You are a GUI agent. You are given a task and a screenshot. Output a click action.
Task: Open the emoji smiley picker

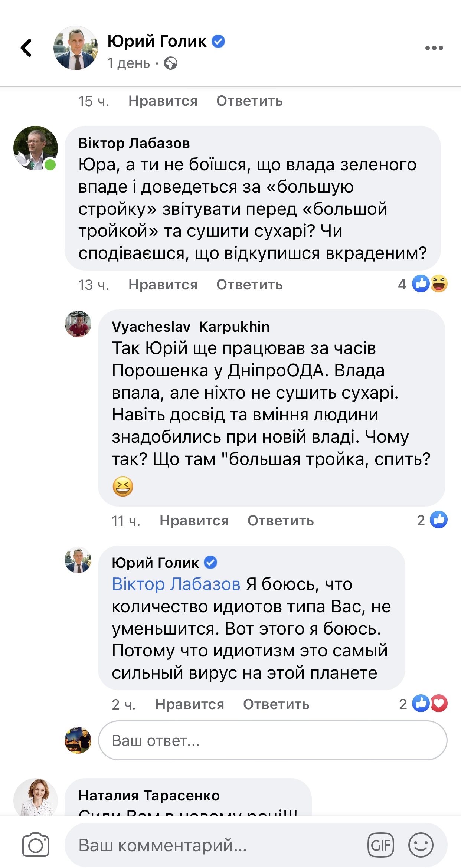421,845
